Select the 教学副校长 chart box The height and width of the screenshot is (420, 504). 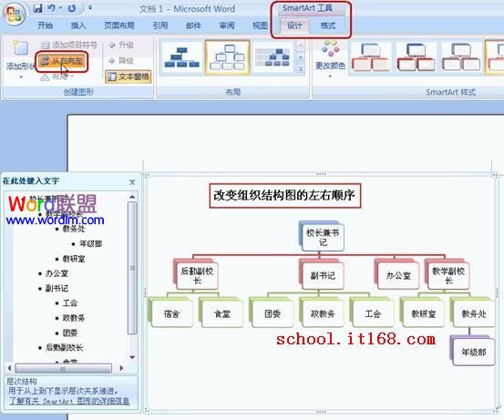coord(448,275)
